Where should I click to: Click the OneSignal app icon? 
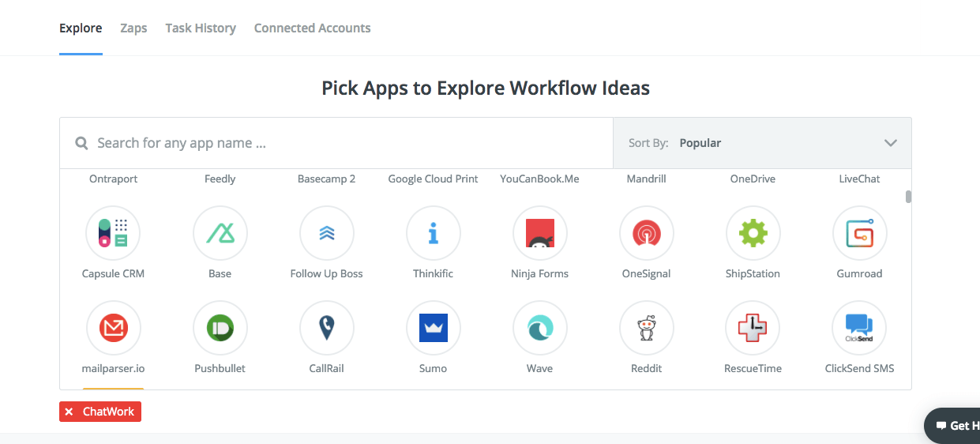coord(647,233)
